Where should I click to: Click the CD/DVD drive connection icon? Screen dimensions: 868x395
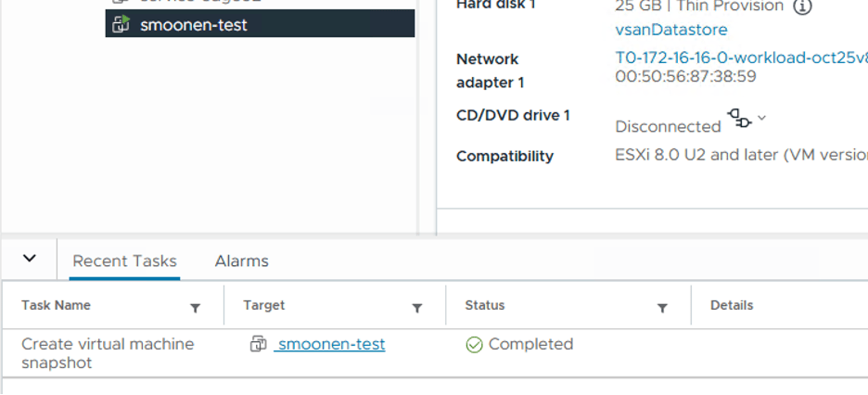(739, 118)
